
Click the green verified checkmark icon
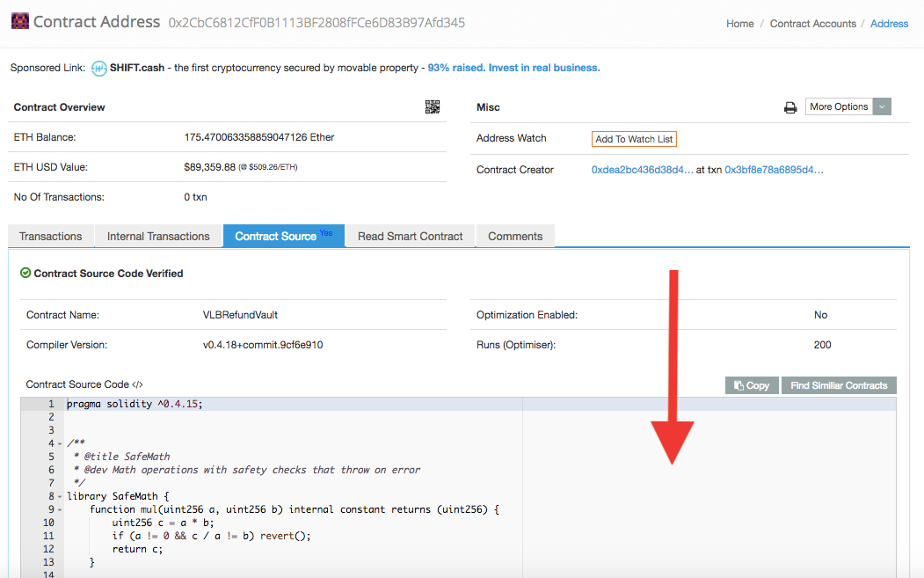tap(25, 273)
